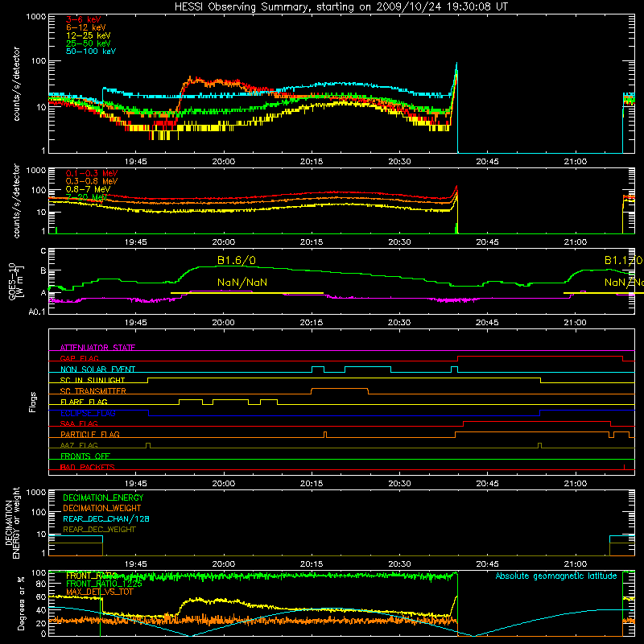Click the FRONT_RATIO_1225 legend entry
Viewport: 644px width, 644px height.
[104, 584]
